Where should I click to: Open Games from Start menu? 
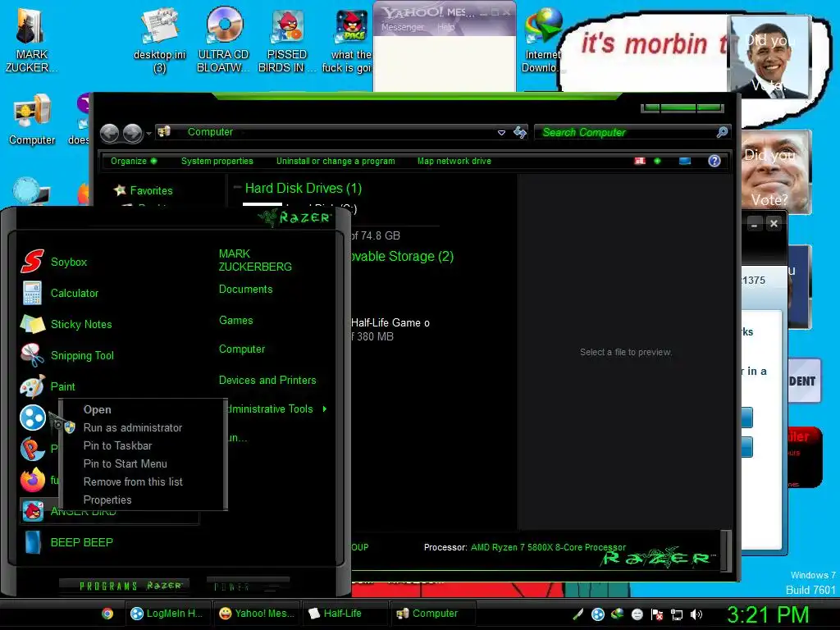point(235,321)
